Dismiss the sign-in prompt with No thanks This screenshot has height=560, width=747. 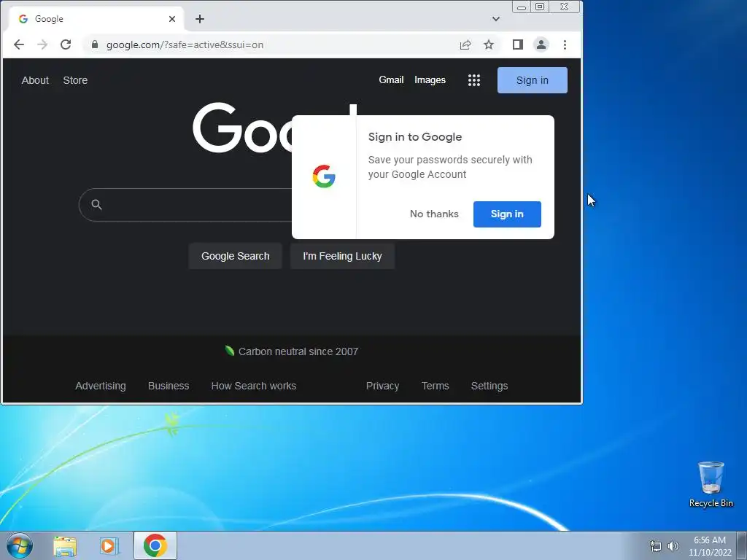[434, 214]
